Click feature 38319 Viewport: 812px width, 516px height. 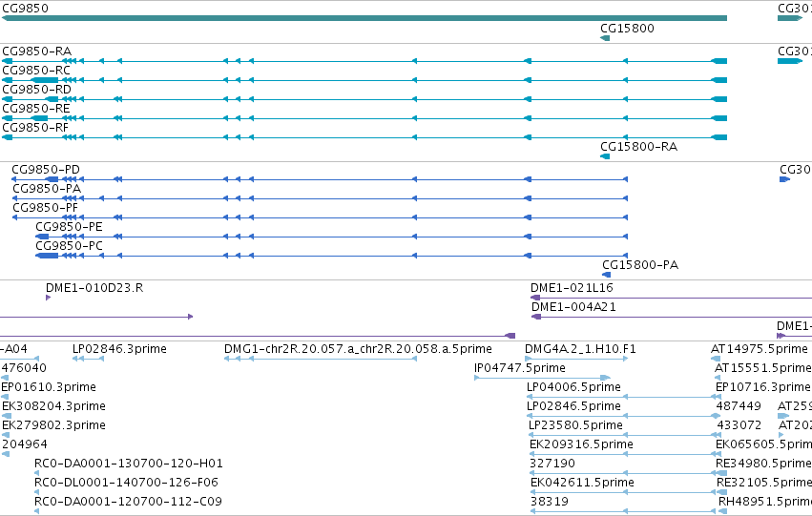point(550,502)
